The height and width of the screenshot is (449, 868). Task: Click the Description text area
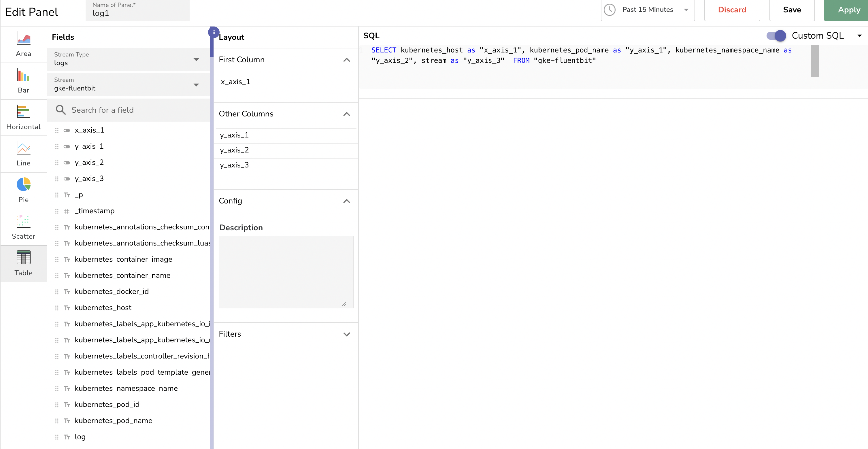coord(286,271)
